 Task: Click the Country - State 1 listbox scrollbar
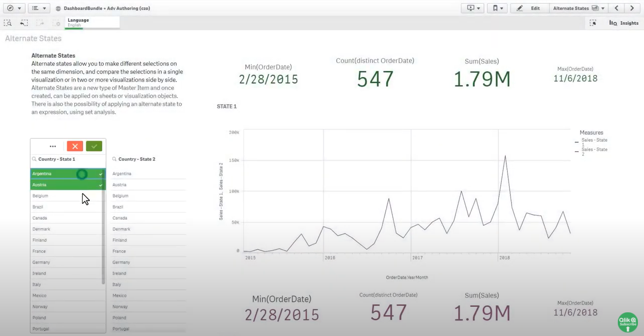pyautogui.click(x=104, y=227)
